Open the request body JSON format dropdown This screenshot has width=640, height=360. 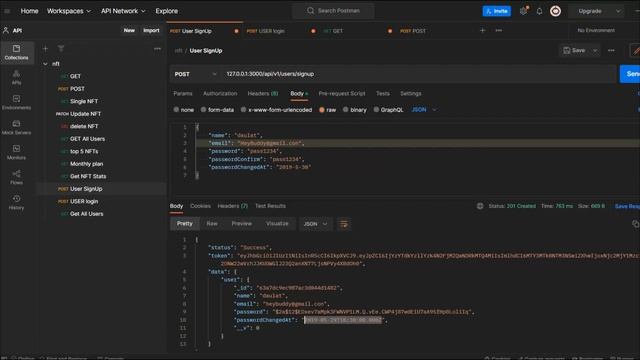424,110
